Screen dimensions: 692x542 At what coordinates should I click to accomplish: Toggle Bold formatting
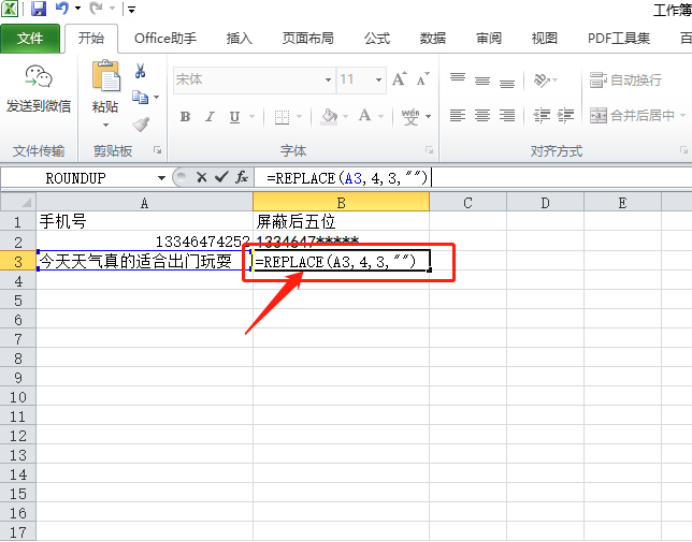(x=185, y=117)
